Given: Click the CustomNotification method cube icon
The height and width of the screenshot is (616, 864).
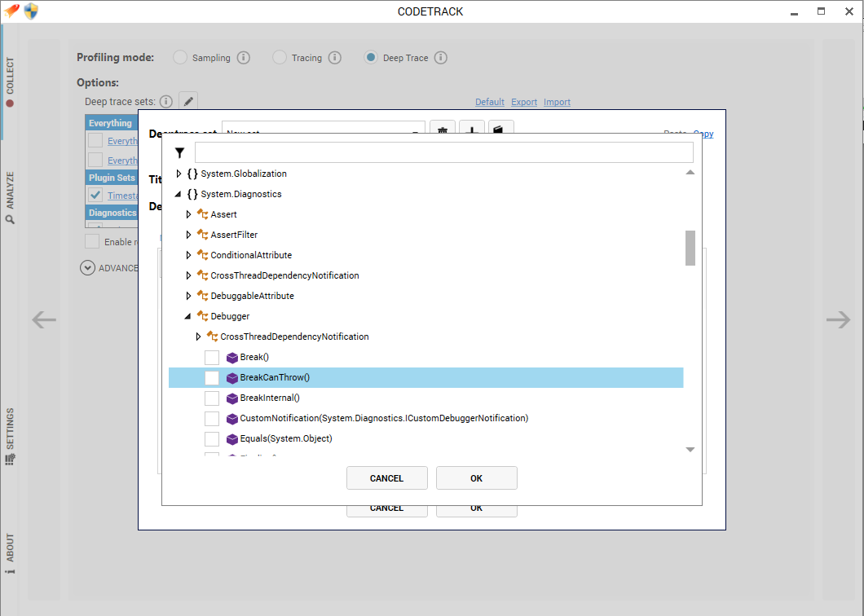Looking at the screenshot, I should [232, 419].
